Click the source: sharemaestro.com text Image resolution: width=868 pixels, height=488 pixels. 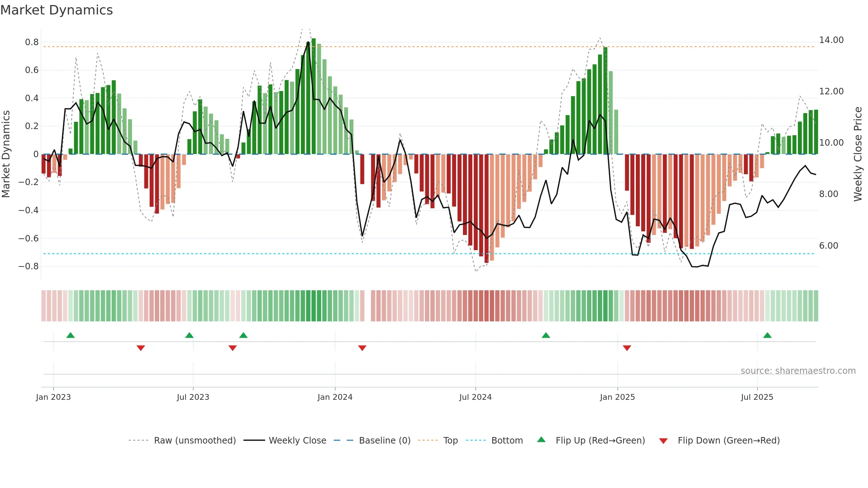(x=798, y=371)
